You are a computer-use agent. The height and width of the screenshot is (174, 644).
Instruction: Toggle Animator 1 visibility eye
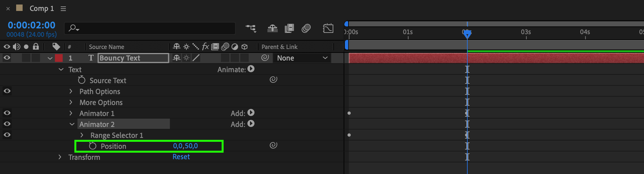[x=7, y=113]
